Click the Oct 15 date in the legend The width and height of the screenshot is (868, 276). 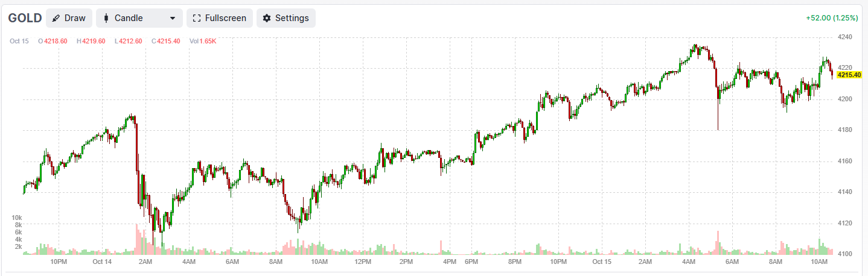click(19, 41)
